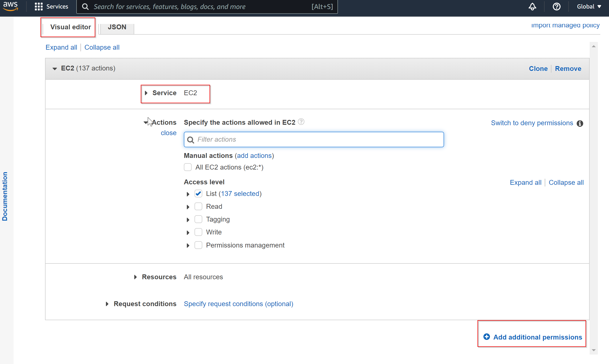Focus the Filter actions field
This screenshot has width=609, height=364.
pos(314,139)
